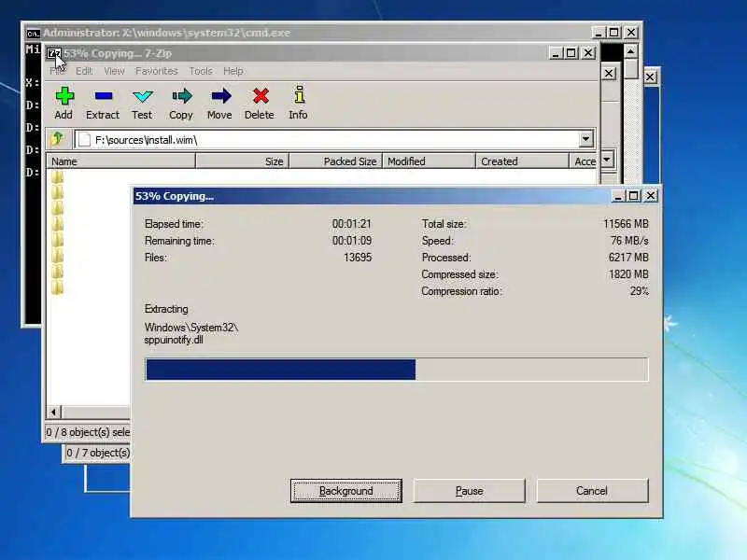The image size is (747, 560).
Task: Expand the address bar path dropdown
Action: [x=586, y=139]
